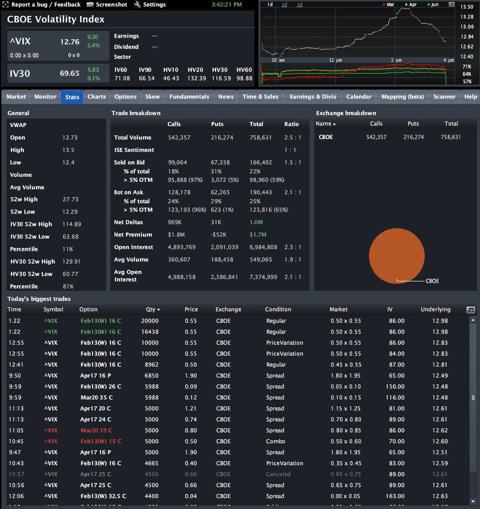
Task: Click the Settings label in top bar
Action: pyautogui.click(x=154, y=5)
